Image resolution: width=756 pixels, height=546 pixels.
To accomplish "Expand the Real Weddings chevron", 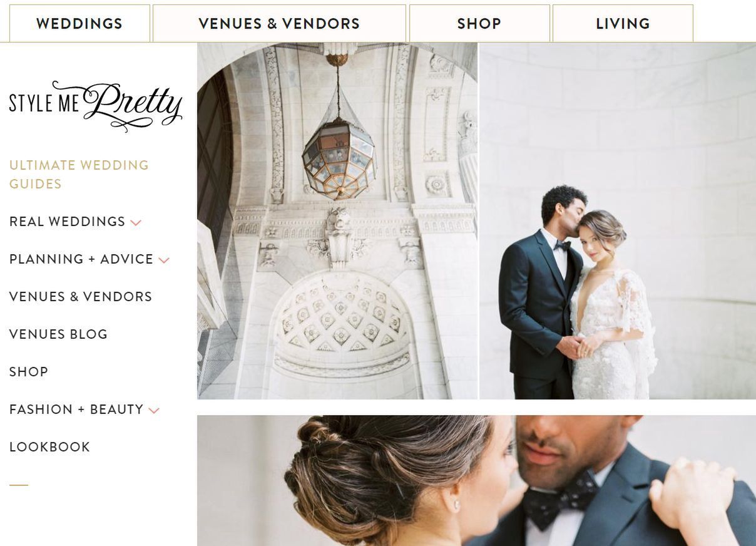I will [136, 223].
